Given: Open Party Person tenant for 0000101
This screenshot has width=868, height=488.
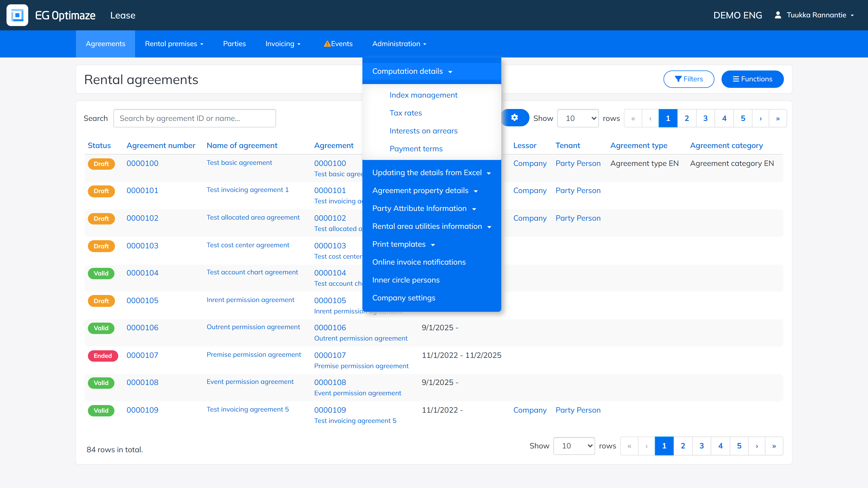Looking at the screenshot, I should click(578, 191).
